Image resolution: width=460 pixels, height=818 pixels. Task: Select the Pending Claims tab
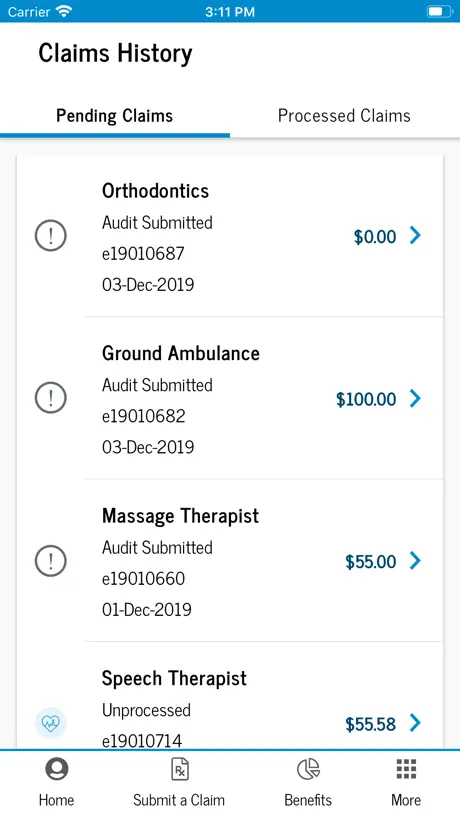pos(115,116)
